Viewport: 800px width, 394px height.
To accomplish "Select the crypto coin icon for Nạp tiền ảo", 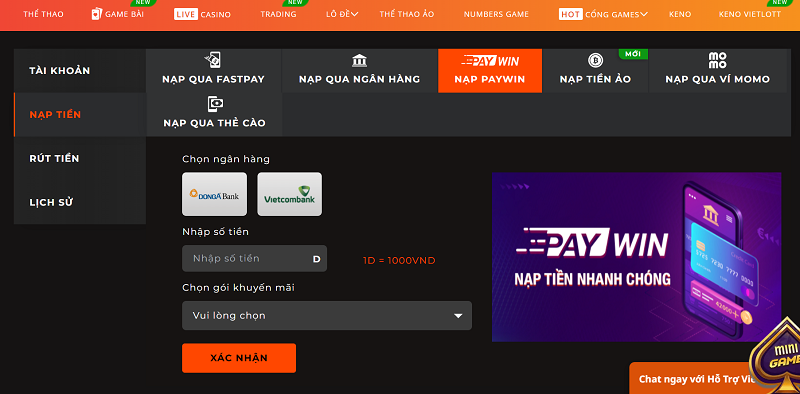I will pos(595,60).
